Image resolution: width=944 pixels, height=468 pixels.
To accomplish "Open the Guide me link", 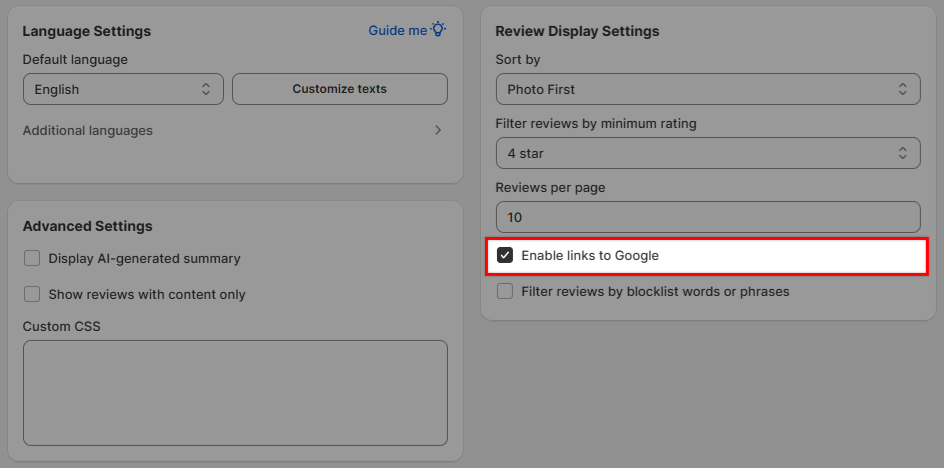I will pos(398,30).
